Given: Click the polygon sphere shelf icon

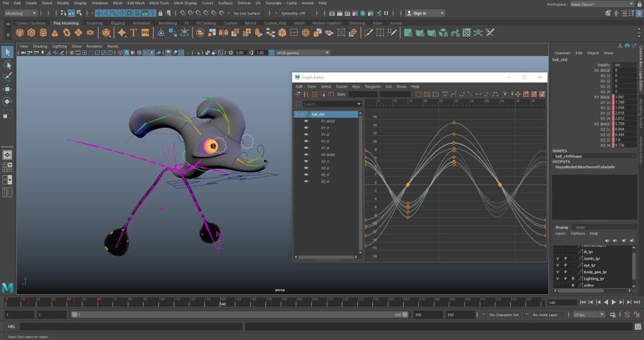Looking at the screenshot, I should [19, 32].
